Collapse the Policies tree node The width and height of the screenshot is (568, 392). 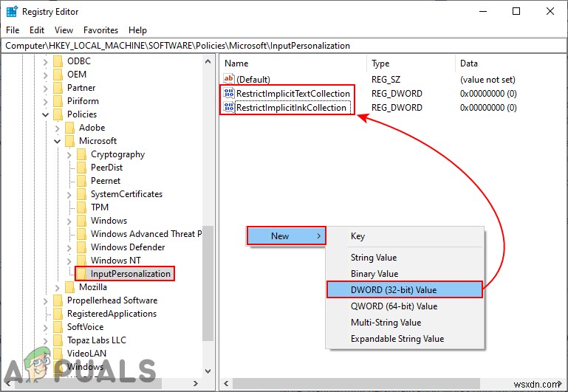[x=45, y=114]
